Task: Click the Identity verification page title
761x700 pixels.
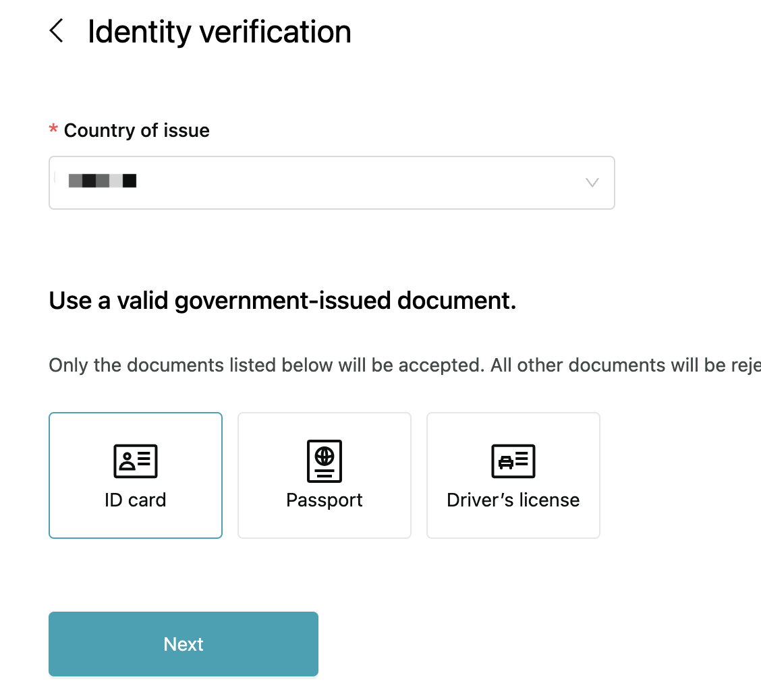Action: coord(219,31)
